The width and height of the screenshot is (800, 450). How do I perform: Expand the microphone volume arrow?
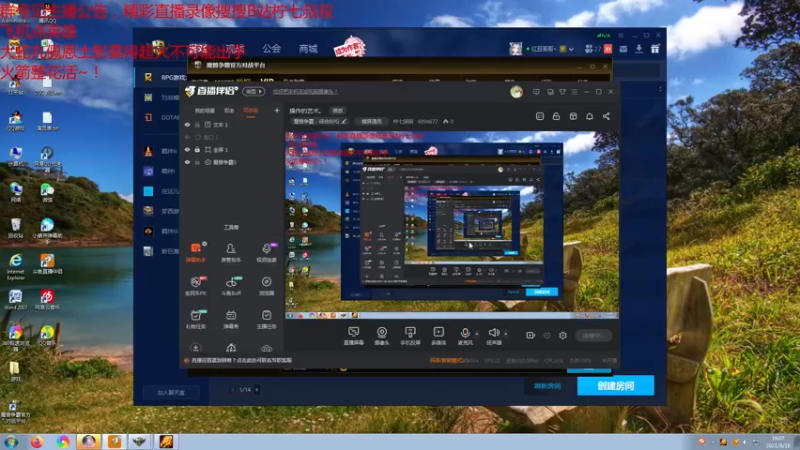(x=477, y=334)
